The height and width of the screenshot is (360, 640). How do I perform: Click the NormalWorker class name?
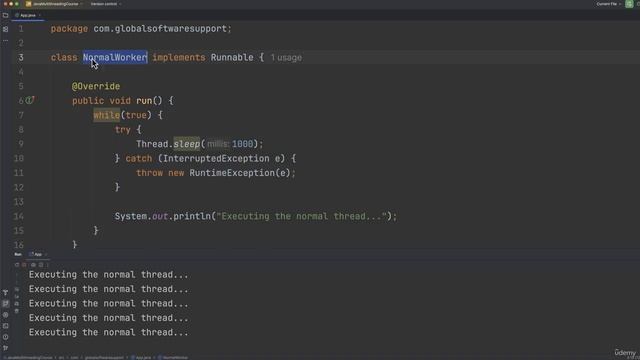pos(115,58)
